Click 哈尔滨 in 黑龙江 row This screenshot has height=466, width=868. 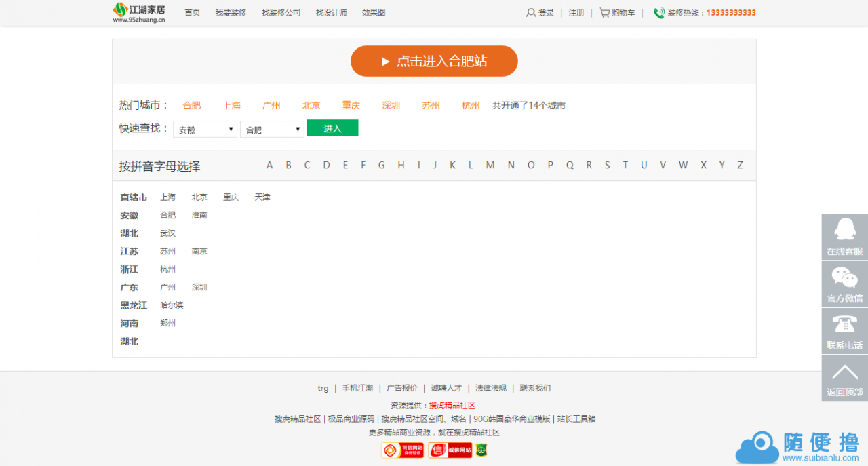(172, 305)
